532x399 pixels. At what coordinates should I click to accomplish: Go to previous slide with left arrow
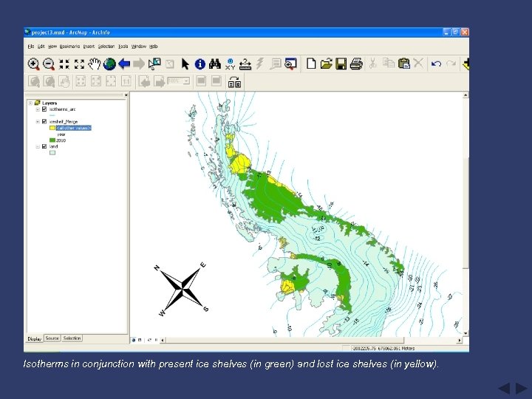[x=504, y=389]
